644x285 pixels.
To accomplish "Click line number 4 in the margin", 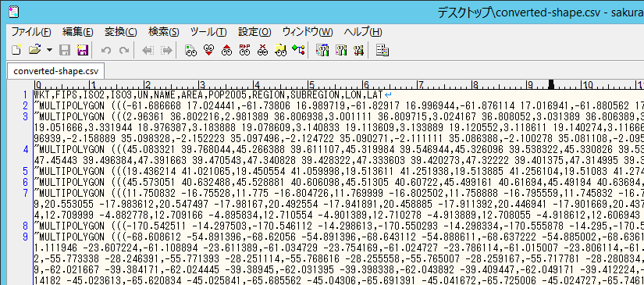I will pos(26,149).
